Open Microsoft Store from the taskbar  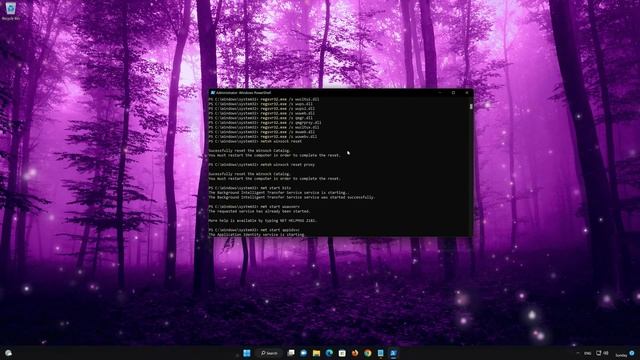342,353
